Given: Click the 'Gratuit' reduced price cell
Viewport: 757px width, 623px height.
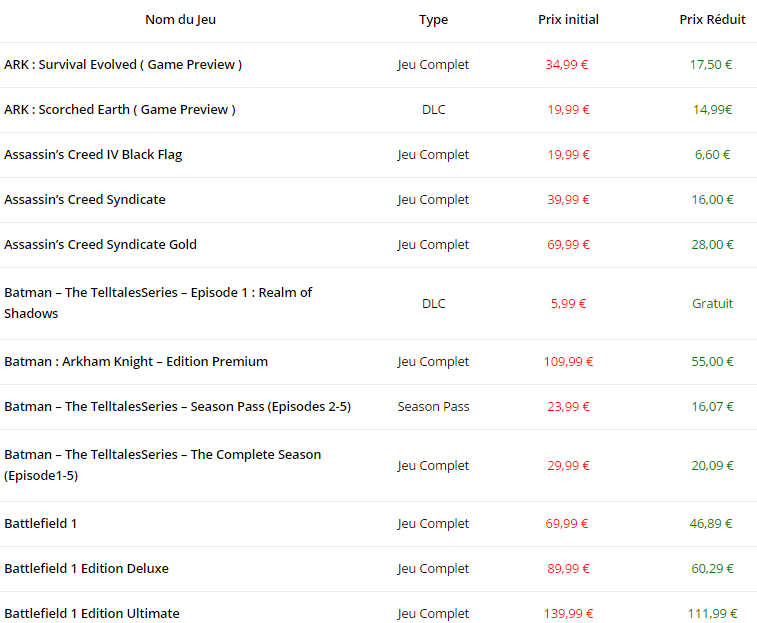Looking at the screenshot, I should (712, 304).
